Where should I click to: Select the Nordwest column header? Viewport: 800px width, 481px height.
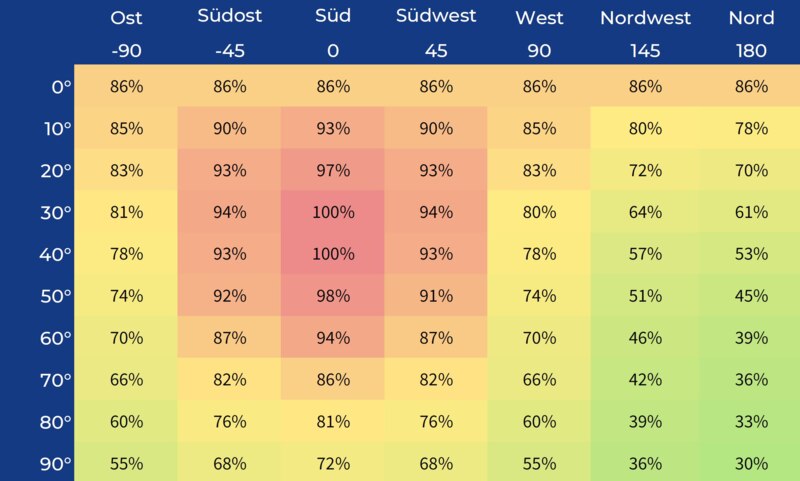[645, 17]
